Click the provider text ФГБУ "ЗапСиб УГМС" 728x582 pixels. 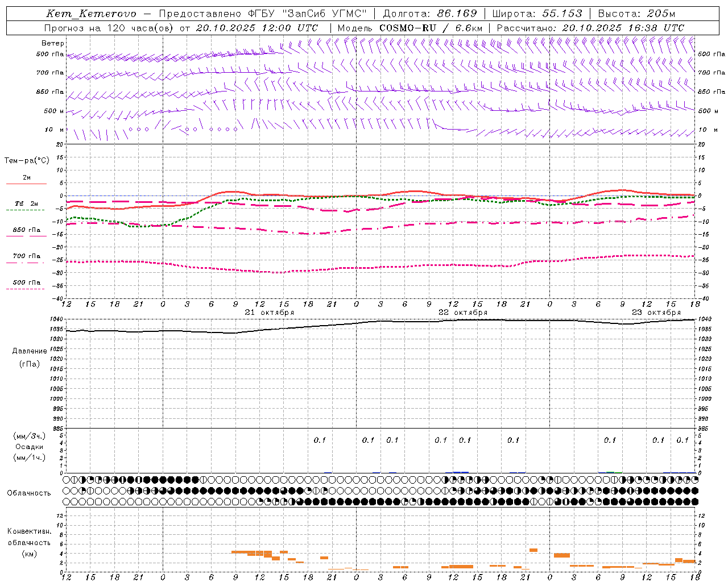point(308,14)
